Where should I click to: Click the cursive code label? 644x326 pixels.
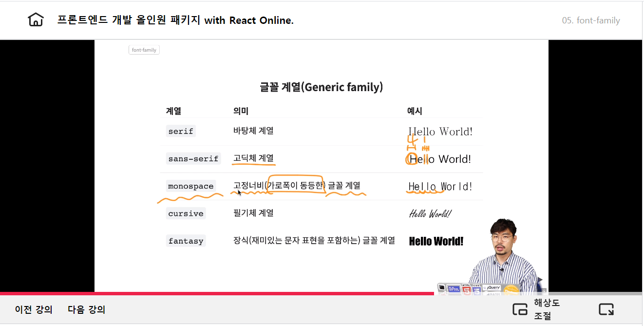pyautogui.click(x=186, y=213)
